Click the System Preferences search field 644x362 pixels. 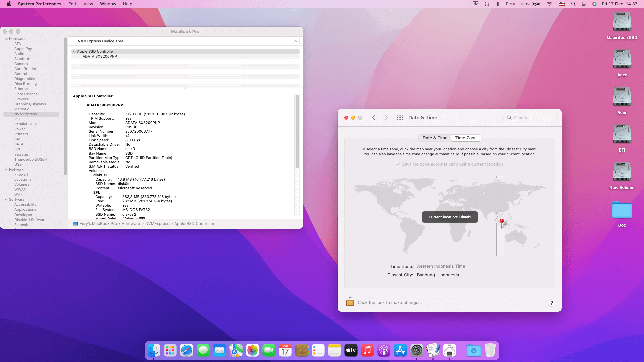[531, 118]
